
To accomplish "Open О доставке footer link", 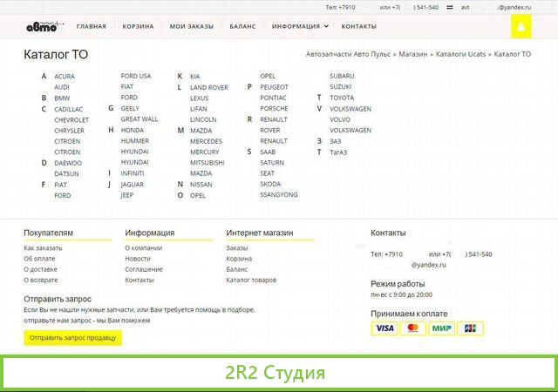I will [x=41, y=269].
